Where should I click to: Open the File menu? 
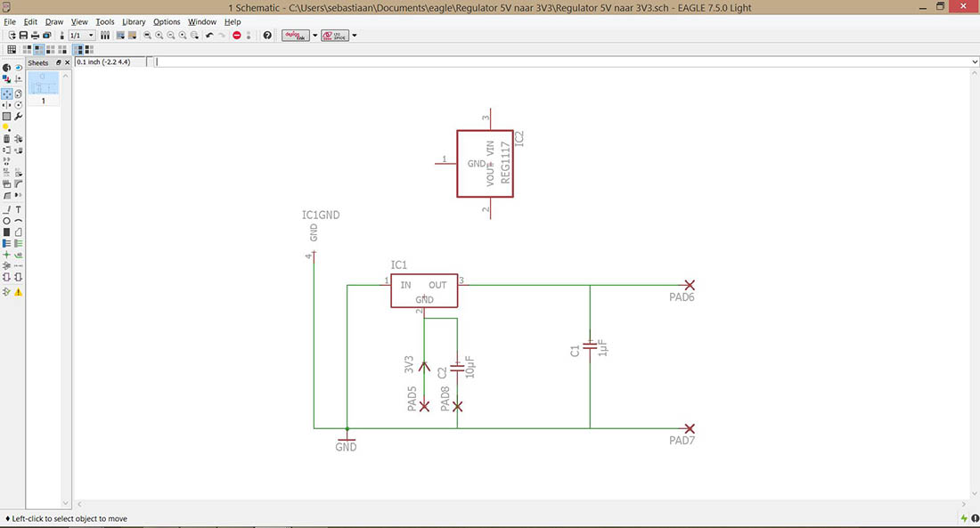tap(10, 22)
